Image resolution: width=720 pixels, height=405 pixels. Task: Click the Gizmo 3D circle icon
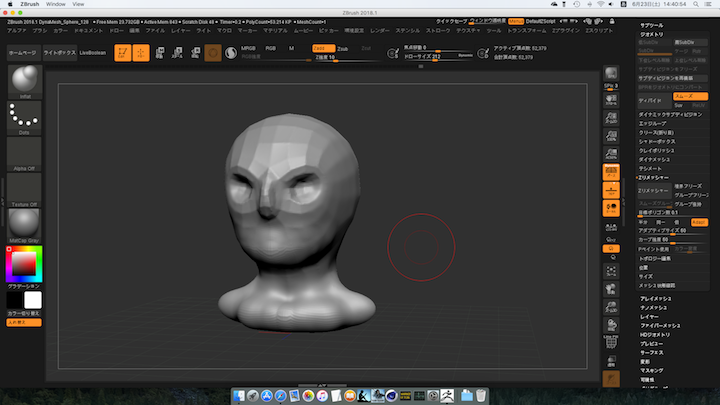pos(213,53)
